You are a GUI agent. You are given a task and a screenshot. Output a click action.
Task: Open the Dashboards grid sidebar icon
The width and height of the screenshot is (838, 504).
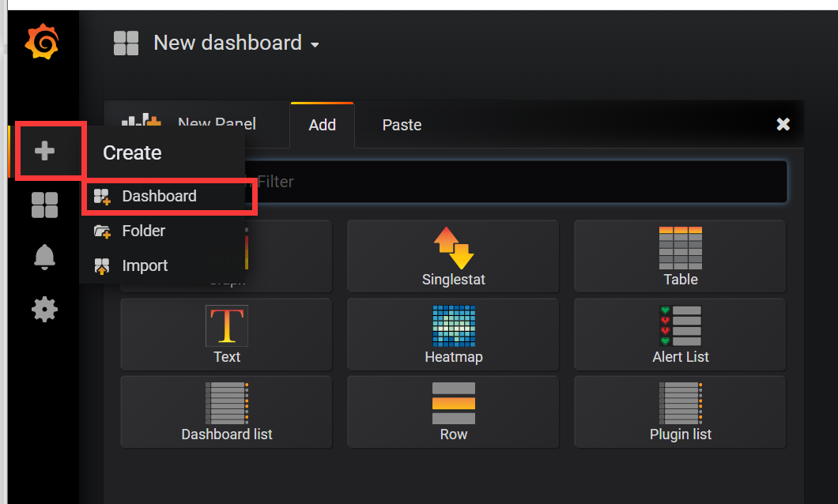tap(44, 205)
